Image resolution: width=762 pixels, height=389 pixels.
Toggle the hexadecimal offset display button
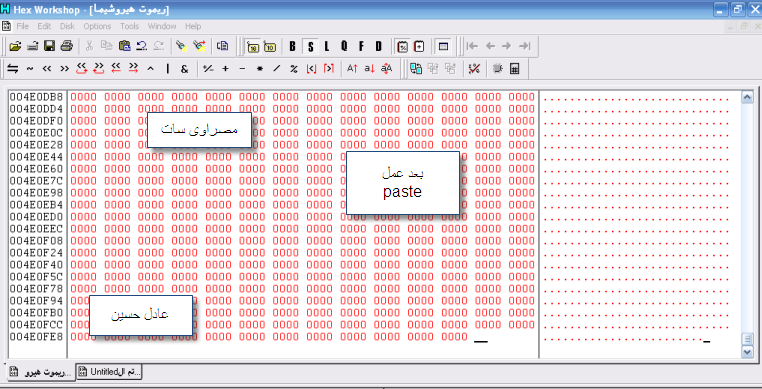tap(253, 47)
